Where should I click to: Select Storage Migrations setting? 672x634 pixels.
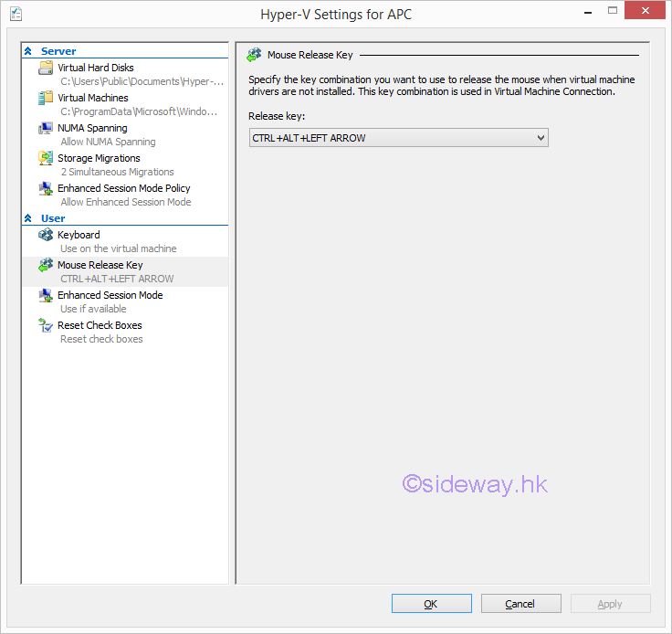point(99,158)
